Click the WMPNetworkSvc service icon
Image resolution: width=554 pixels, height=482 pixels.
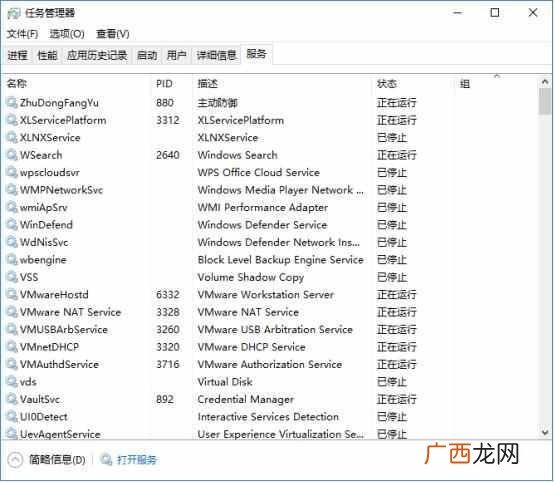point(12,190)
